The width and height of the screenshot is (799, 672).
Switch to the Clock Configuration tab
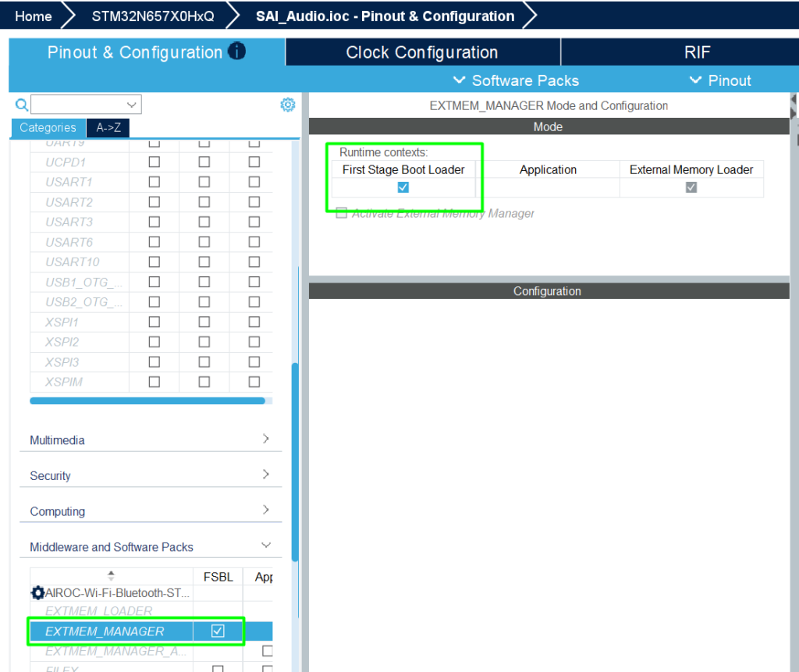pos(422,52)
